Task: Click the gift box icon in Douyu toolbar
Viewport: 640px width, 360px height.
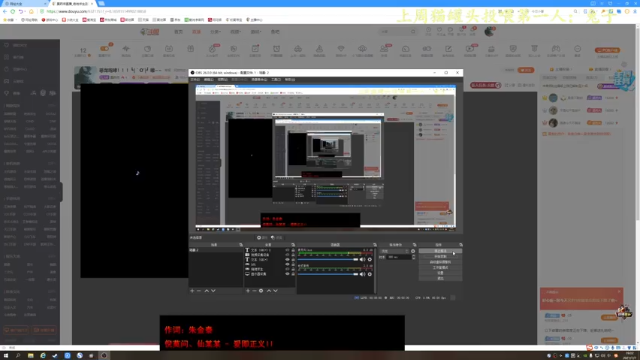Action: point(191,49)
